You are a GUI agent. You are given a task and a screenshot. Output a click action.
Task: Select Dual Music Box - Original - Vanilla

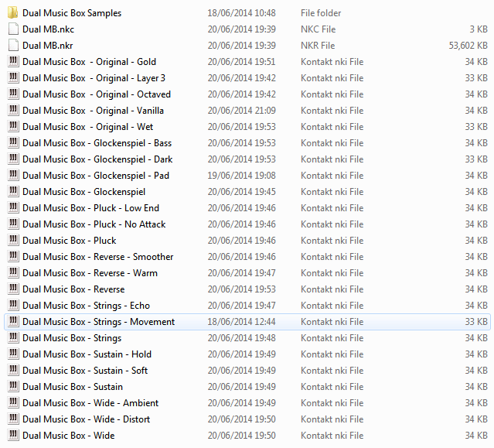(93, 111)
